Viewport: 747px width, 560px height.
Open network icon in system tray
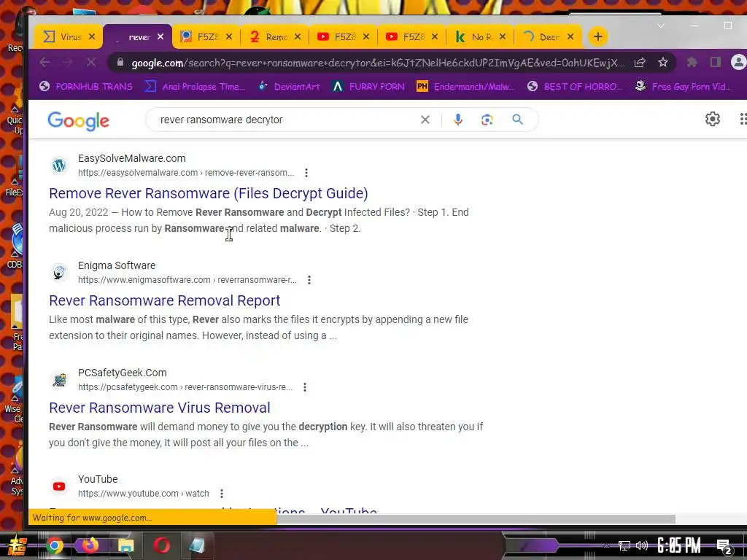click(x=624, y=545)
